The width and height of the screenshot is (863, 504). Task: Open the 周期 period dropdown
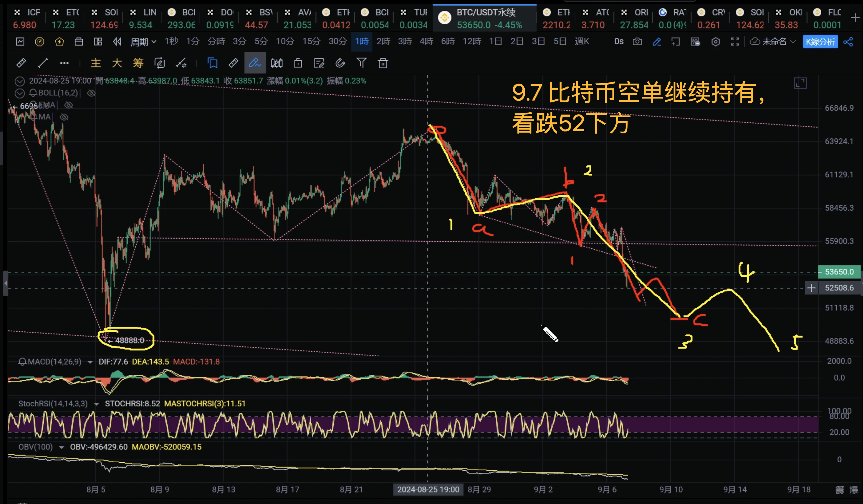[x=142, y=41]
